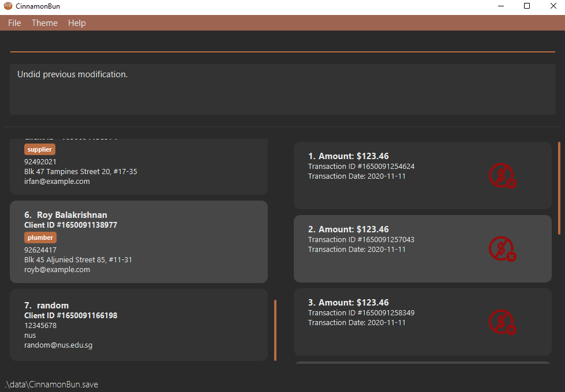This screenshot has height=392, width=565.
Task: Click phone number 92492021
Action: pyautogui.click(x=40, y=161)
